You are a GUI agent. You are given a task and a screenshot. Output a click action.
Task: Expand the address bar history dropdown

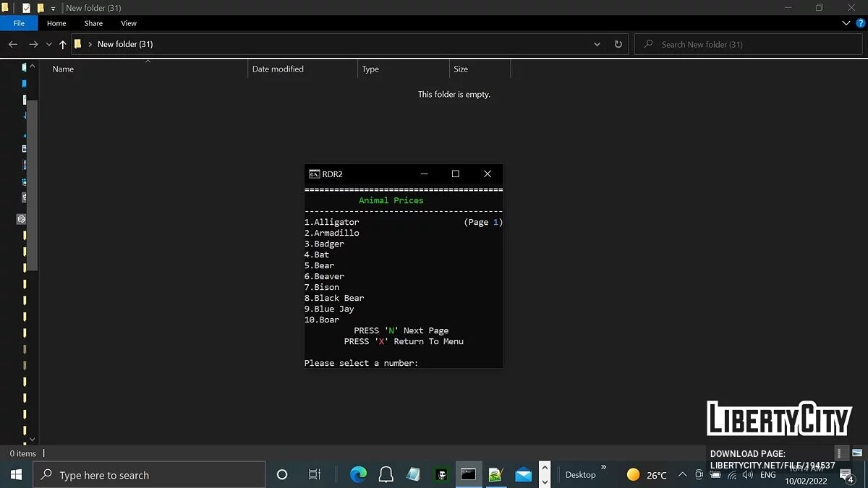click(597, 44)
